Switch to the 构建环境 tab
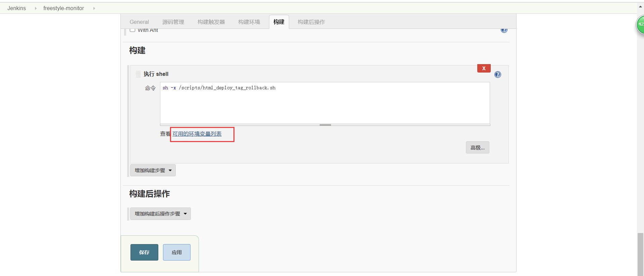 click(x=249, y=22)
